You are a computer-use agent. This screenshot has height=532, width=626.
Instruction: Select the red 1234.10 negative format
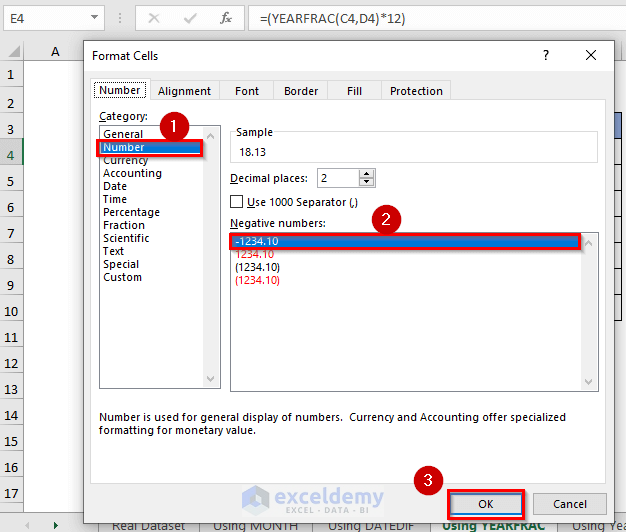pos(255,254)
